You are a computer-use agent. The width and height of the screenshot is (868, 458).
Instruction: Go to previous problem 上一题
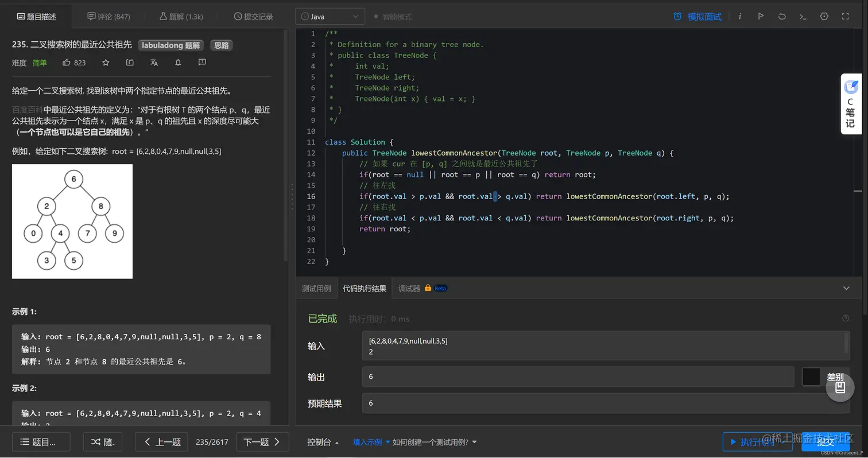[162, 441]
